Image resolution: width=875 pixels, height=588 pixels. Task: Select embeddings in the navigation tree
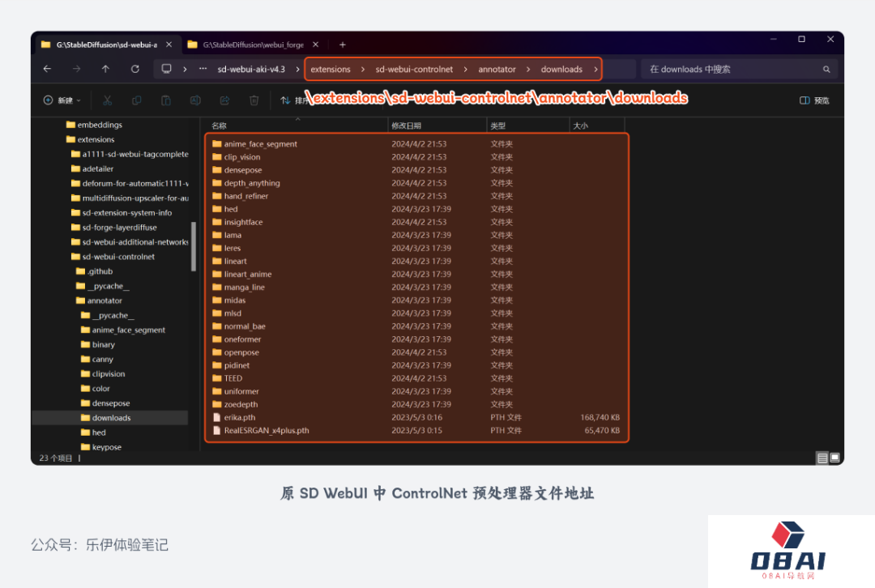94,125
